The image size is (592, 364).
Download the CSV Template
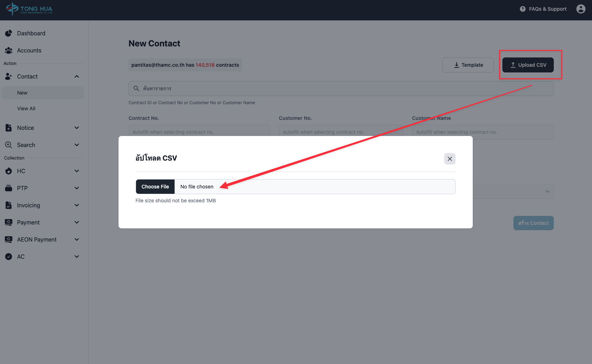[x=468, y=65]
